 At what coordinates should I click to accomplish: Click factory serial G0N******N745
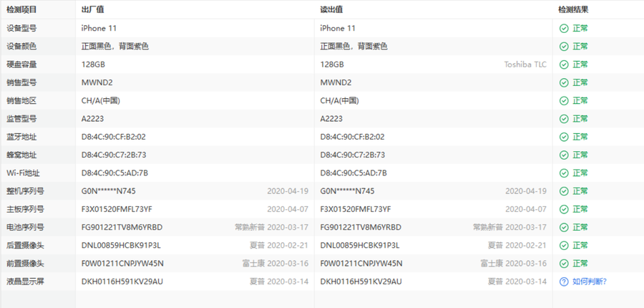[109, 191]
